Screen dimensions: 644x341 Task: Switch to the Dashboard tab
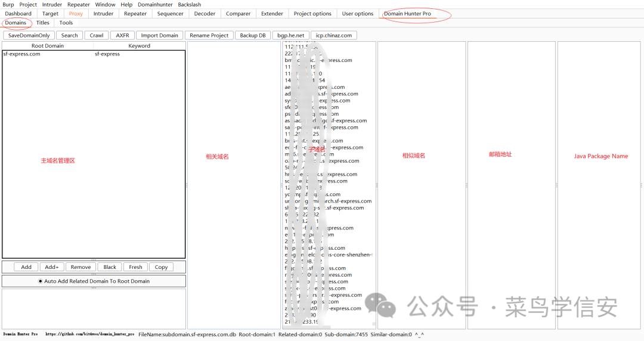click(x=18, y=14)
